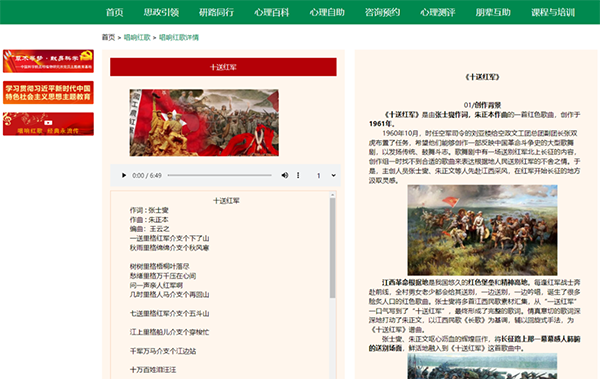Click the scroll-up arrow of lyrics panel
The height and width of the screenshot is (379, 600).
[x=333, y=195]
